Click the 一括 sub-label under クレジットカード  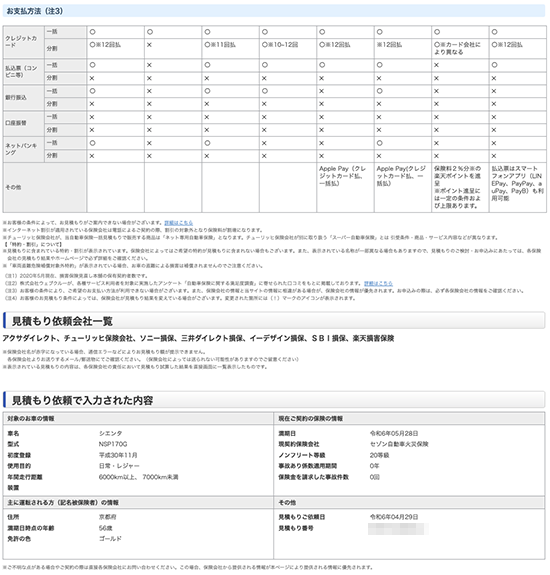point(65,32)
